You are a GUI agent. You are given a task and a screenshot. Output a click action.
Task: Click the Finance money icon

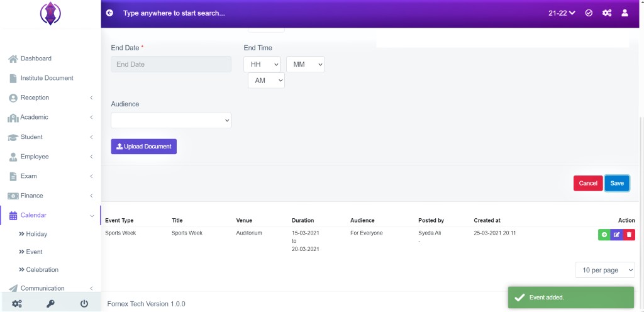point(13,196)
